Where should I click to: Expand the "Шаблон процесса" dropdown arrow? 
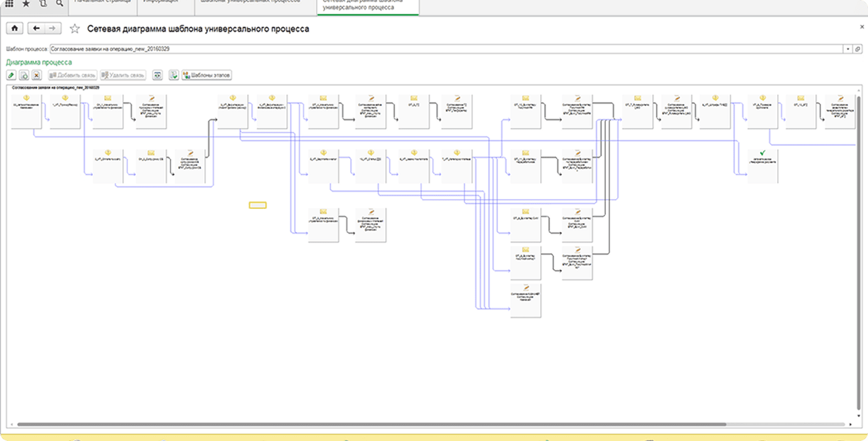pyautogui.click(x=848, y=49)
